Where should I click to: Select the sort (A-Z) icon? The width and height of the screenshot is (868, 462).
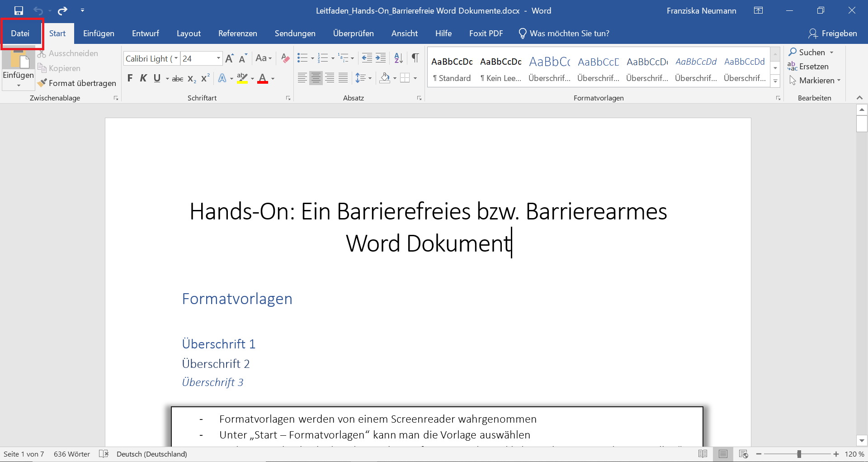pyautogui.click(x=398, y=58)
